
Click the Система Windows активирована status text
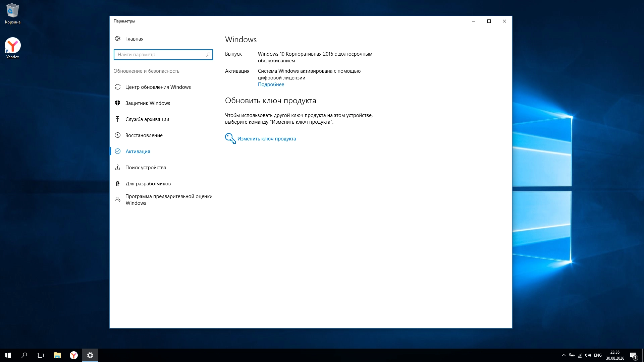coord(309,74)
